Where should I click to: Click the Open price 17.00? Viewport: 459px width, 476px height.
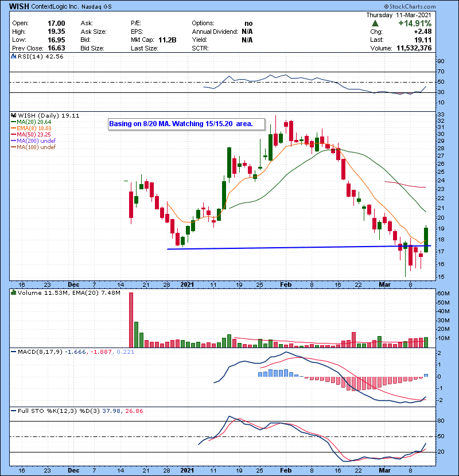click(x=56, y=24)
